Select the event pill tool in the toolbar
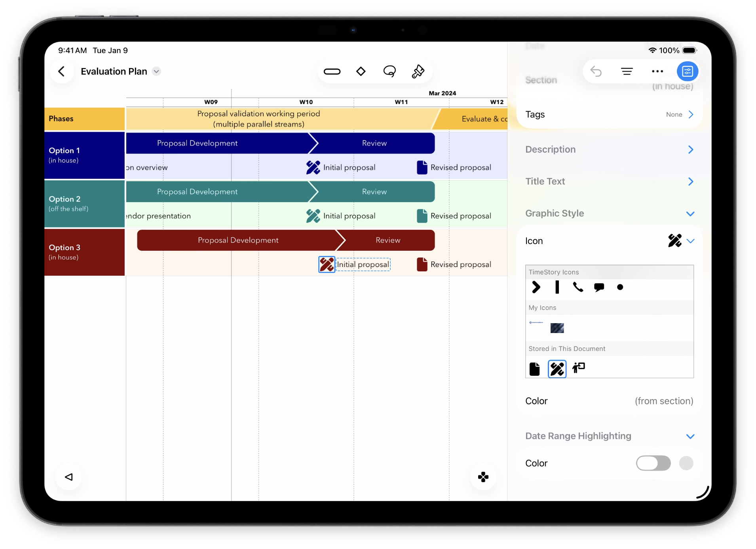The image size is (756, 549). (332, 71)
